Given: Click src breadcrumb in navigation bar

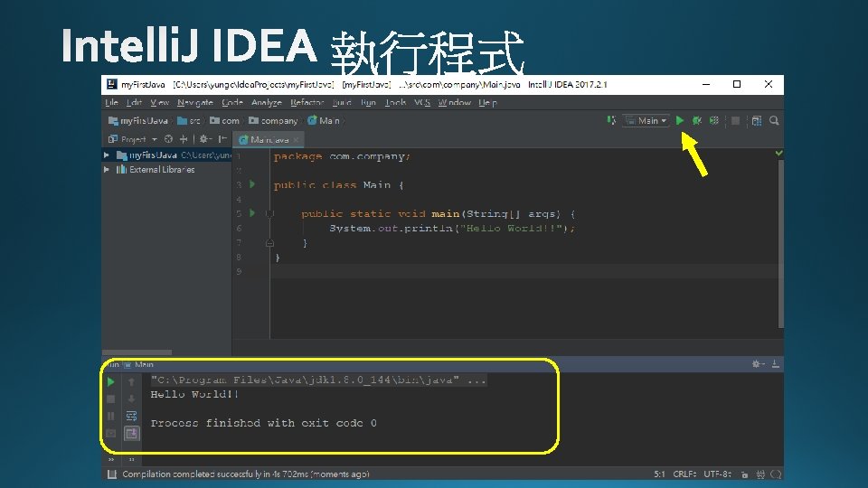Looking at the screenshot, I should click(189, 120).
